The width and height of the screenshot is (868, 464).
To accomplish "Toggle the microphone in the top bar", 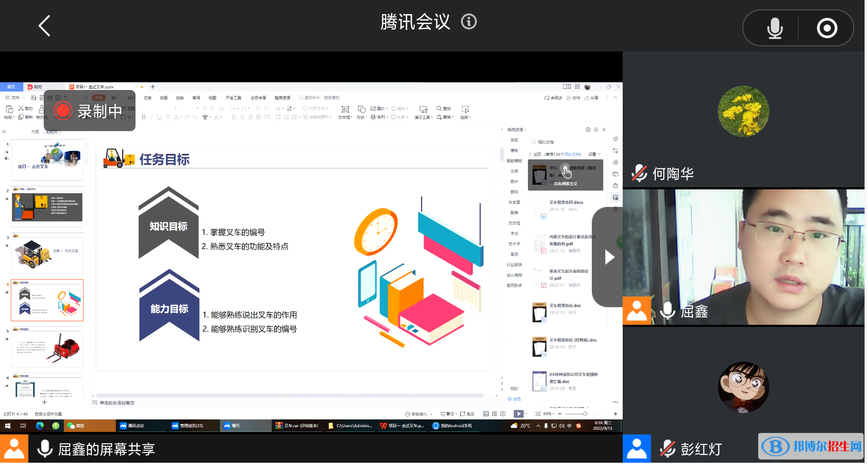I will coord(775,28).
